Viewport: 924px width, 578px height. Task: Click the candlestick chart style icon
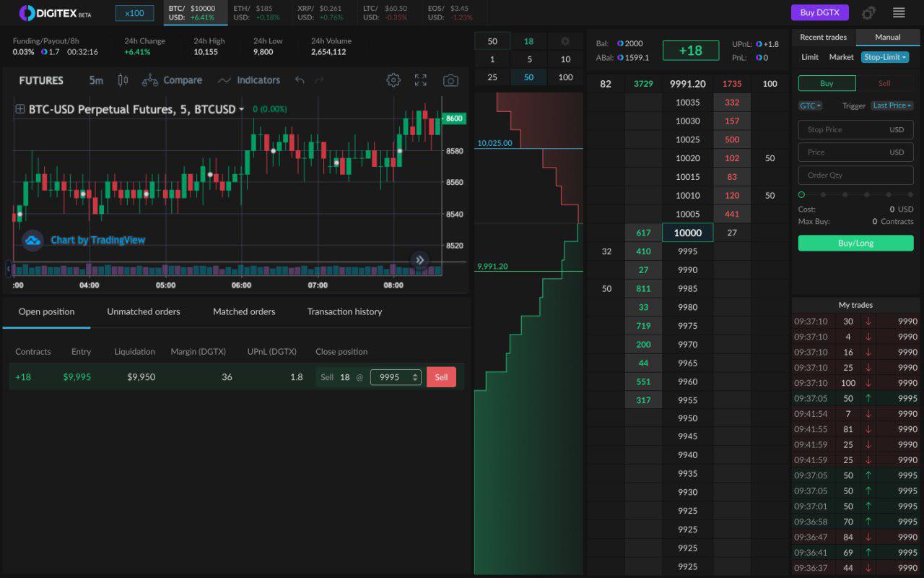click(123, 80)
